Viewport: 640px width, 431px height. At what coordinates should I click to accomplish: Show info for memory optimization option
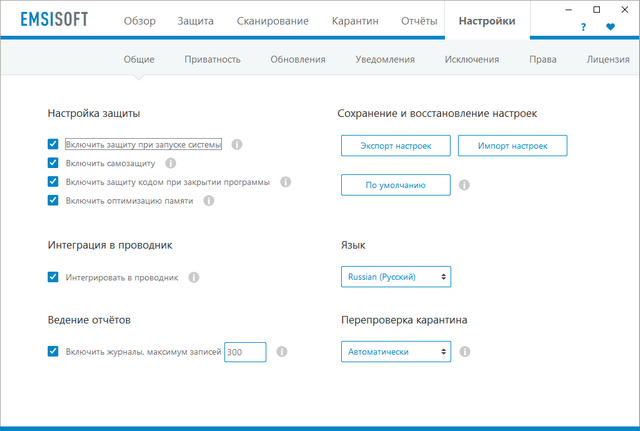click(209, 201)
